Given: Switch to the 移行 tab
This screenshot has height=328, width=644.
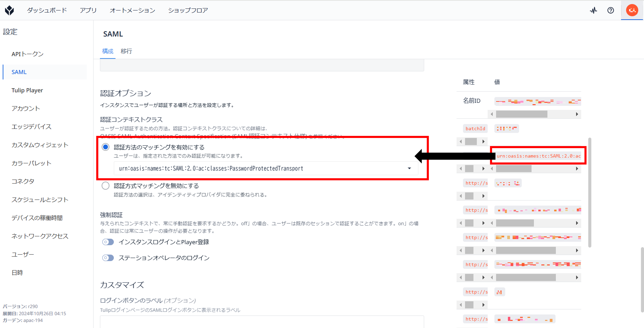Looking at the screenshot, I should point(126,51).
